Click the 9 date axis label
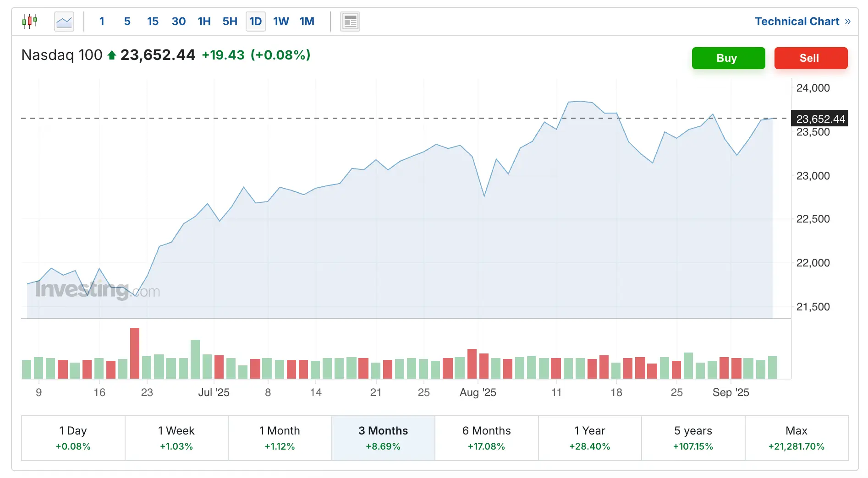Image resolution: width=868 pixels, height=478 pixels. point(39,392)
